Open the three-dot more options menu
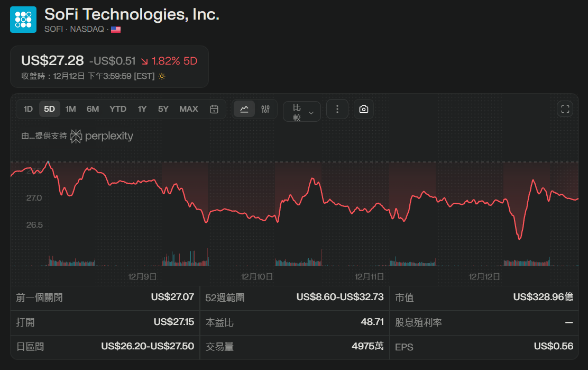 [337, 109]
